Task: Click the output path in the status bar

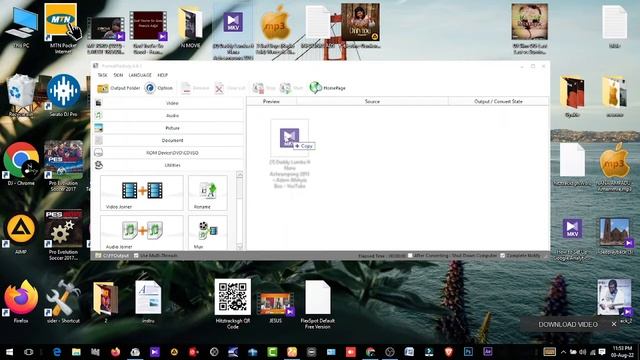Action: (112, 256)
